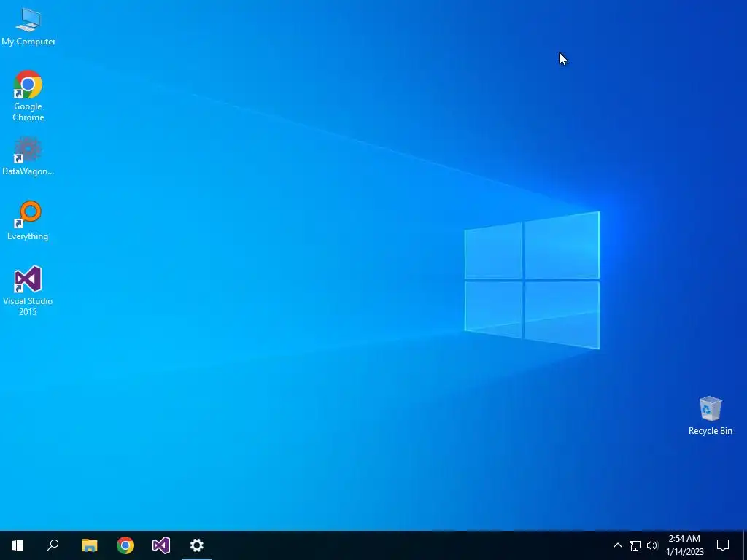747x560 pixels.
Task: Open taskbar search magnifier
Action: pos(53,545)
